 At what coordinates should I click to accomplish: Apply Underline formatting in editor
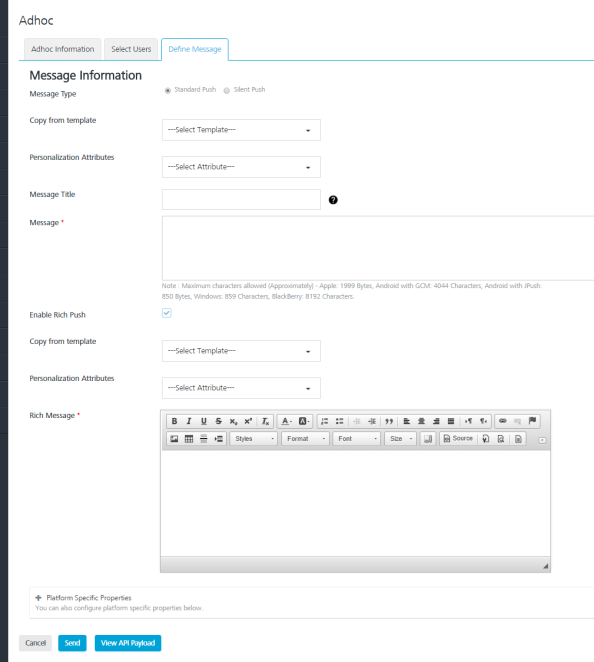203,421
